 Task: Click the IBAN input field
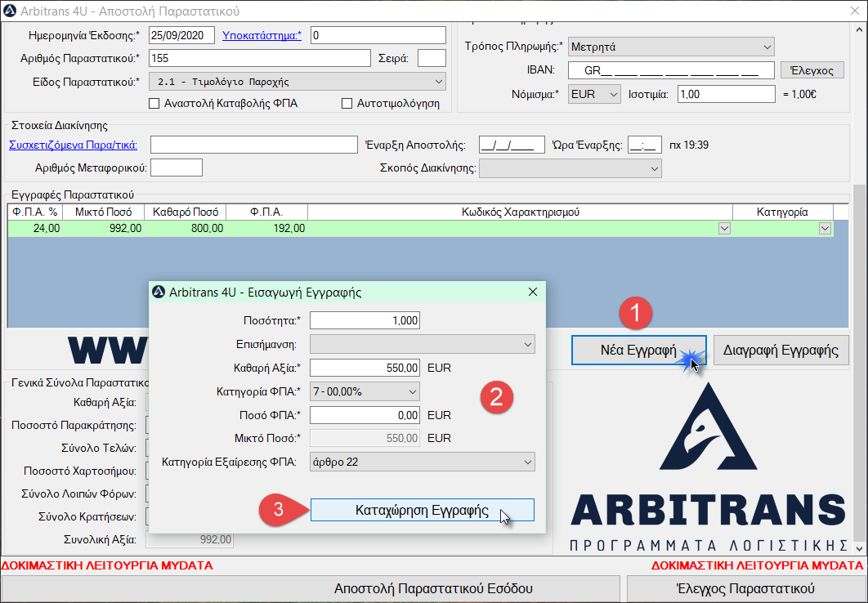pos(671,70)
